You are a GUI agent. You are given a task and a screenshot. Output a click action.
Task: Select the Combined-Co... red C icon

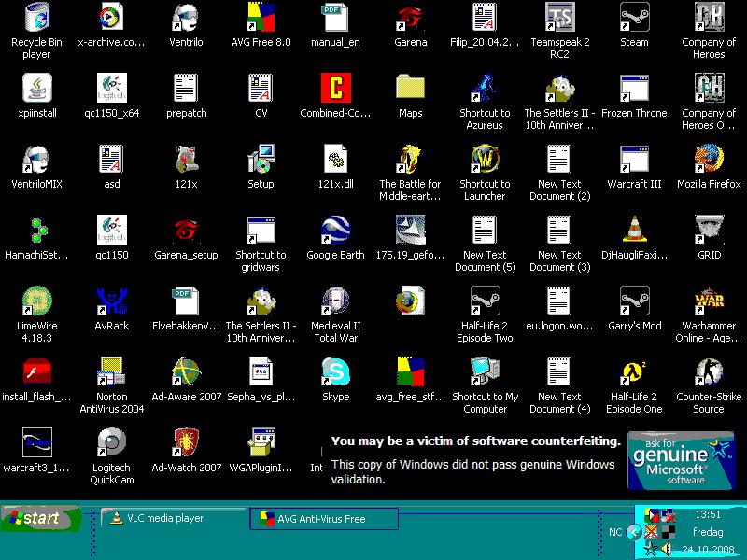(335, 88)
